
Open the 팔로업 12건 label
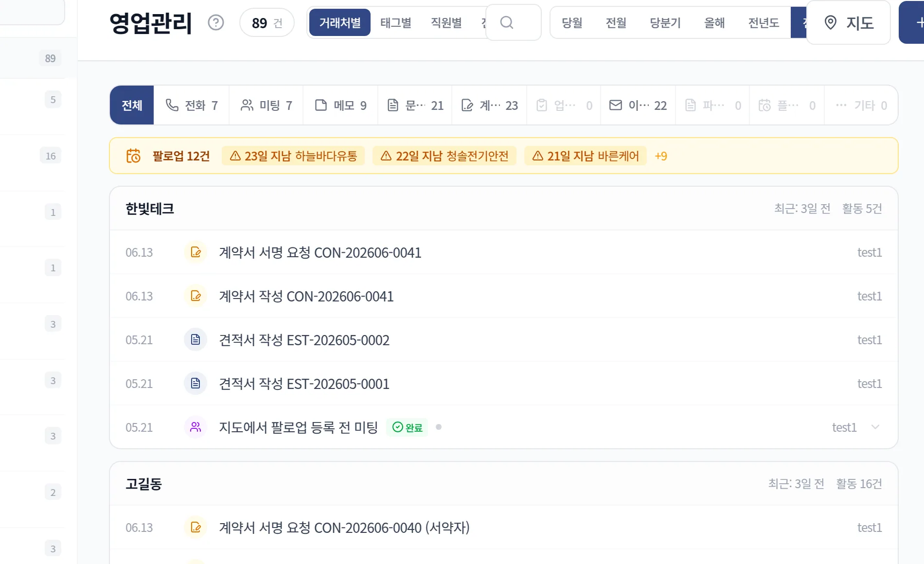tap(181, 156)
